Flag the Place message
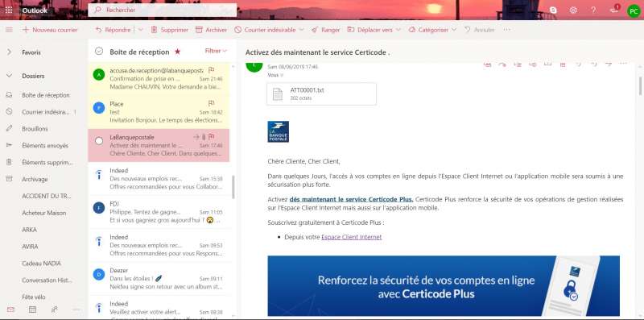This screenshot has width=644, height=320. pyautogui.click(x=211, y=103)
